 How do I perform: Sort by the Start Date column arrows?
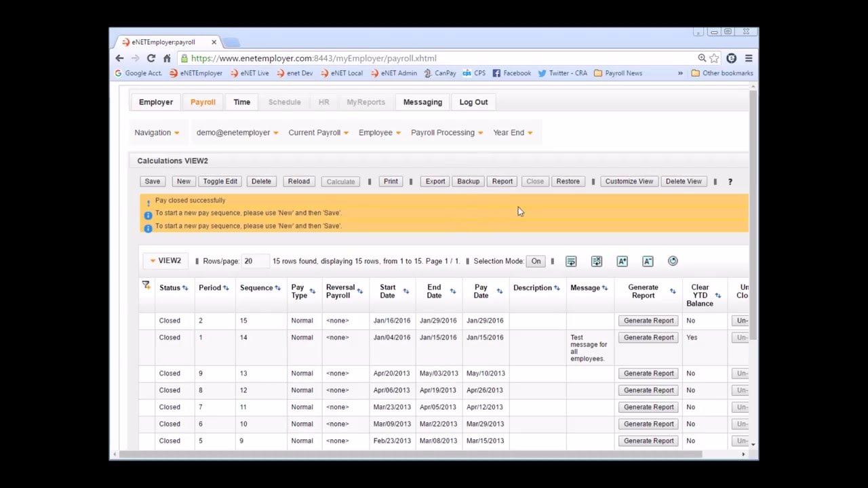coord(406,291)
